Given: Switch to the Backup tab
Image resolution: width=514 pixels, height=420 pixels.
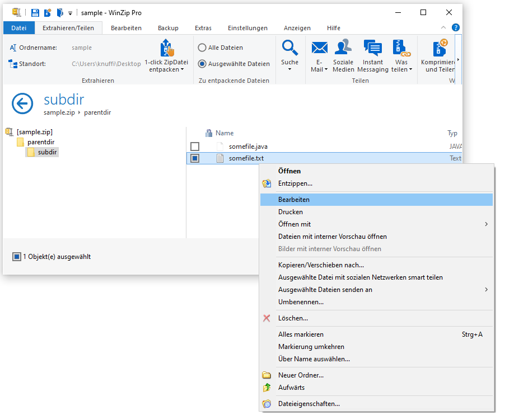Looking at the screenshot, I should 168,28.
